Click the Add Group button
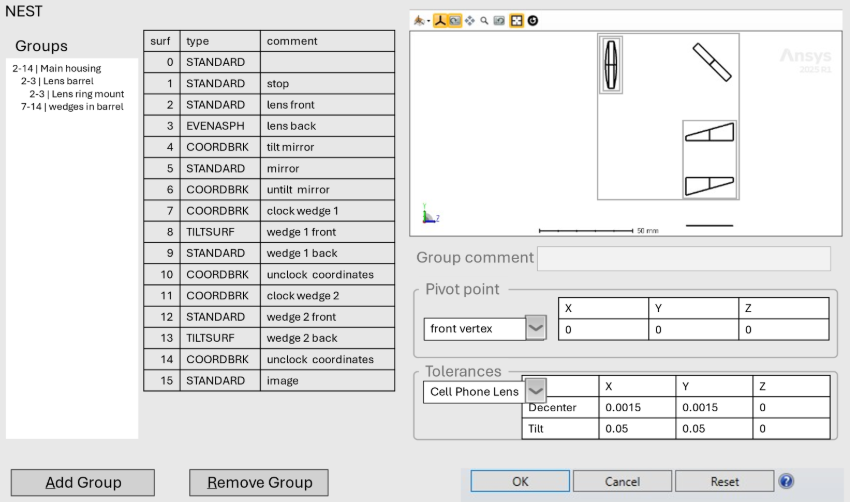The height and width of the screenshot is (502, 850). 83,482
